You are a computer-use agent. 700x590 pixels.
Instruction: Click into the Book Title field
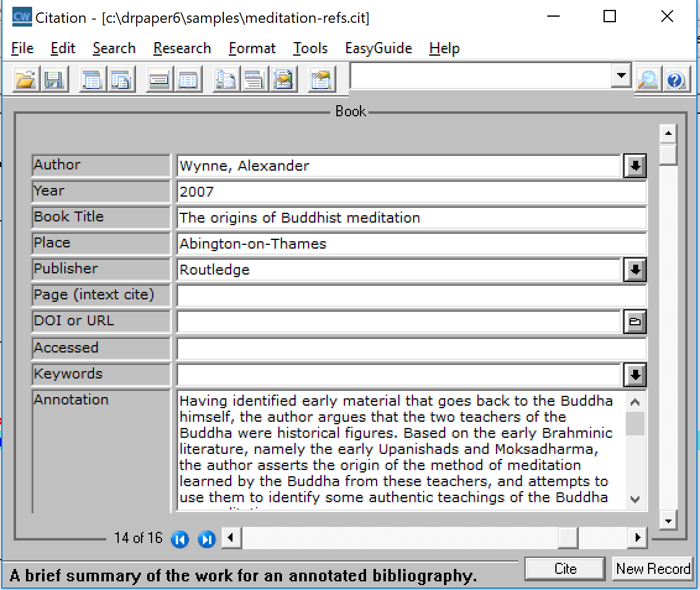tap(411, 218)
